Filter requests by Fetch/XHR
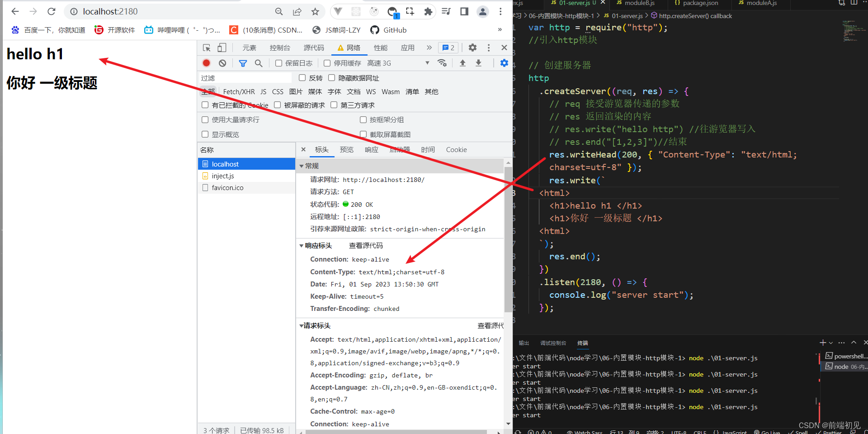The image size is (868, 434). [x=239, y=91]
